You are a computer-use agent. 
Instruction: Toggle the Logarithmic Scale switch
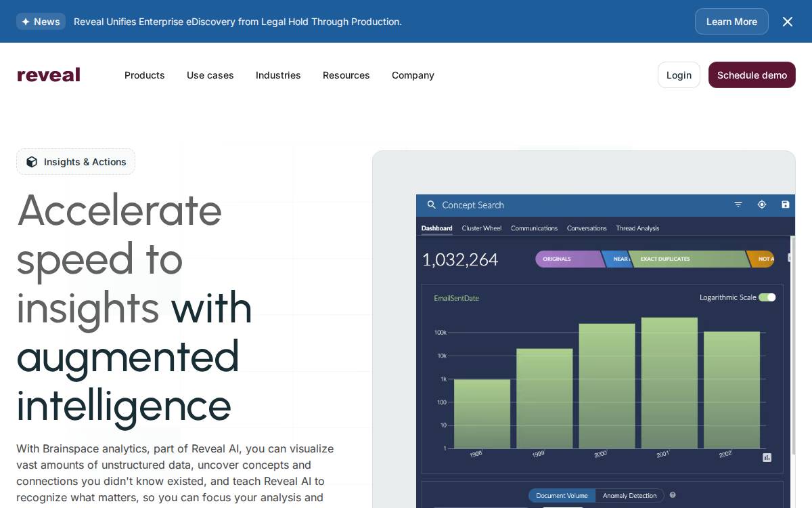click(767, 297)
